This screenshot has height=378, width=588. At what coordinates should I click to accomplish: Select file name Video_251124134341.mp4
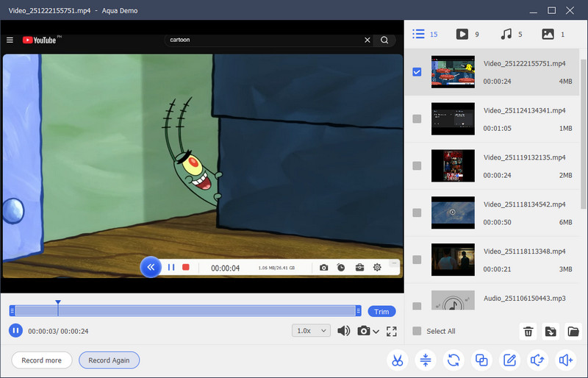[x=524, y=110]
